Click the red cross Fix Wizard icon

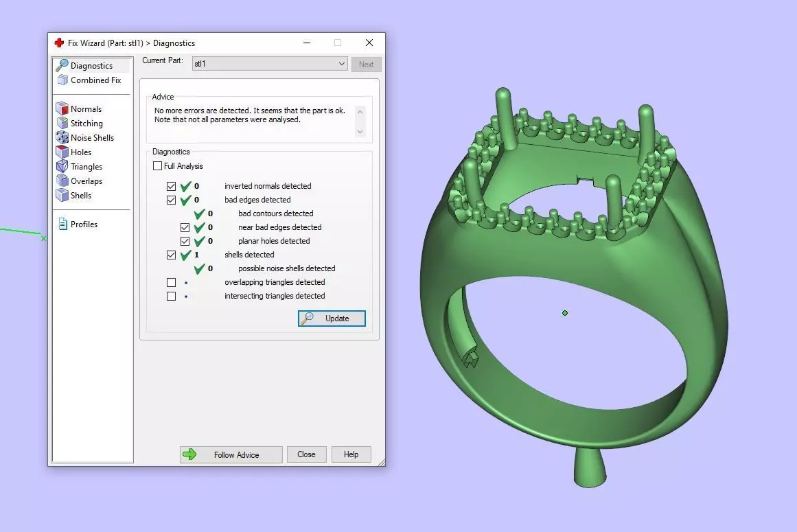pos(59,43)
